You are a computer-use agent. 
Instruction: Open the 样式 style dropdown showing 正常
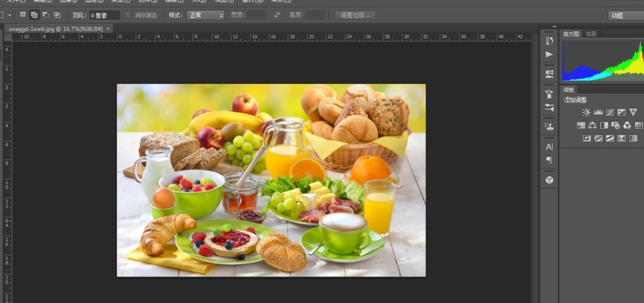point(206,15)
